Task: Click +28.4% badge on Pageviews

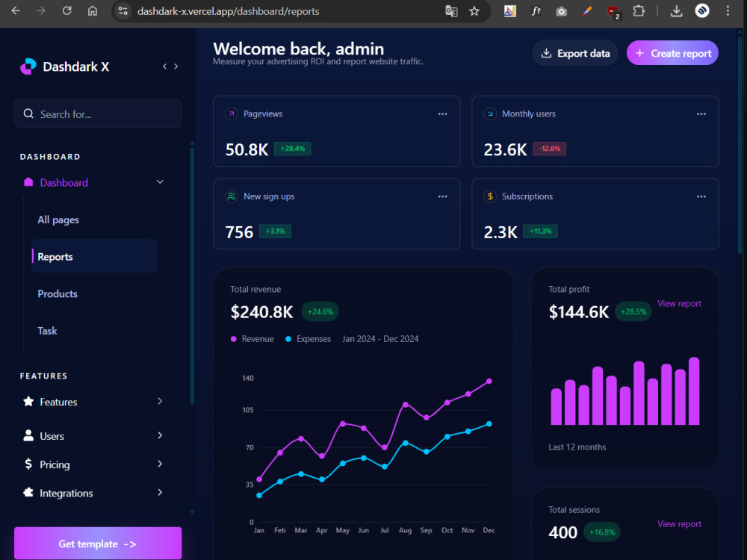Action: [293, 149]
